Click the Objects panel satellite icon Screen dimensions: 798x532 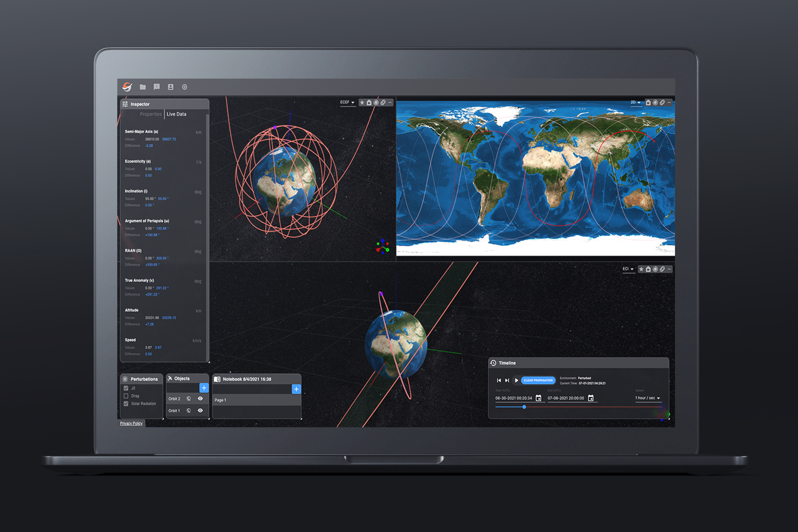point(170,378)
